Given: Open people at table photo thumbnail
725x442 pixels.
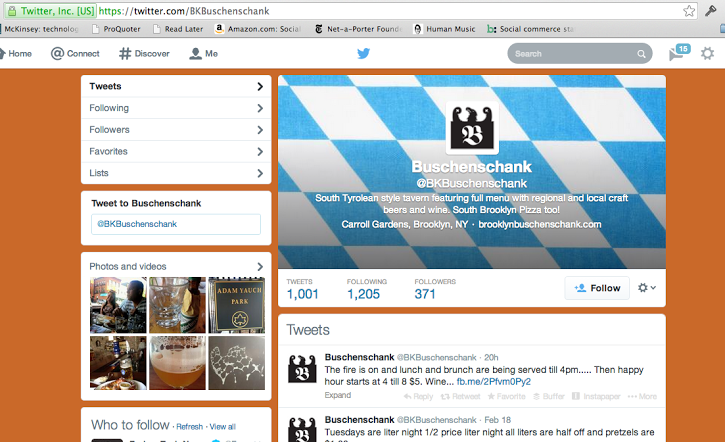Looking at the screenshot, I should pos(118,305).
